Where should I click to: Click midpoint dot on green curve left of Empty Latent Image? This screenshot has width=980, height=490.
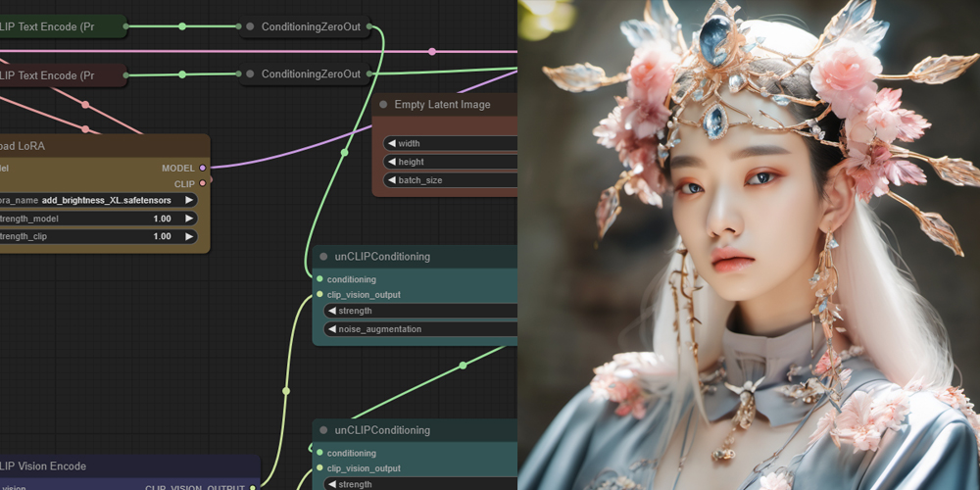(344, 152)
